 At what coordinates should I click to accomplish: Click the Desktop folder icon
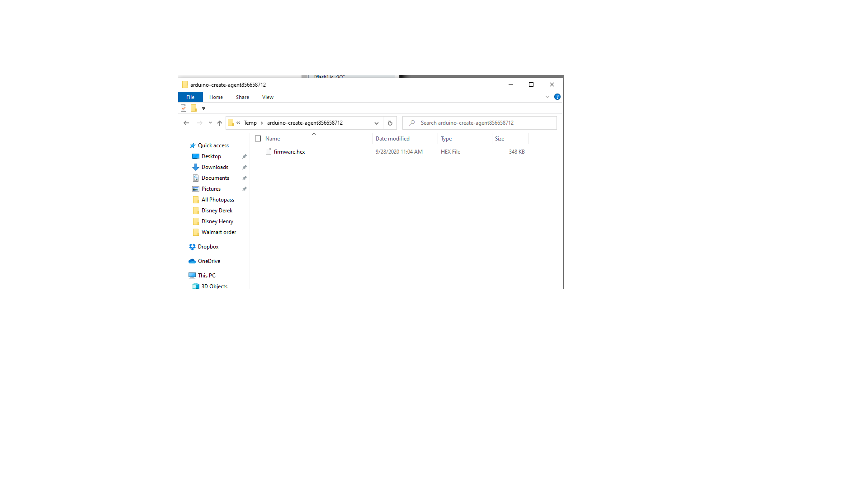196,156
